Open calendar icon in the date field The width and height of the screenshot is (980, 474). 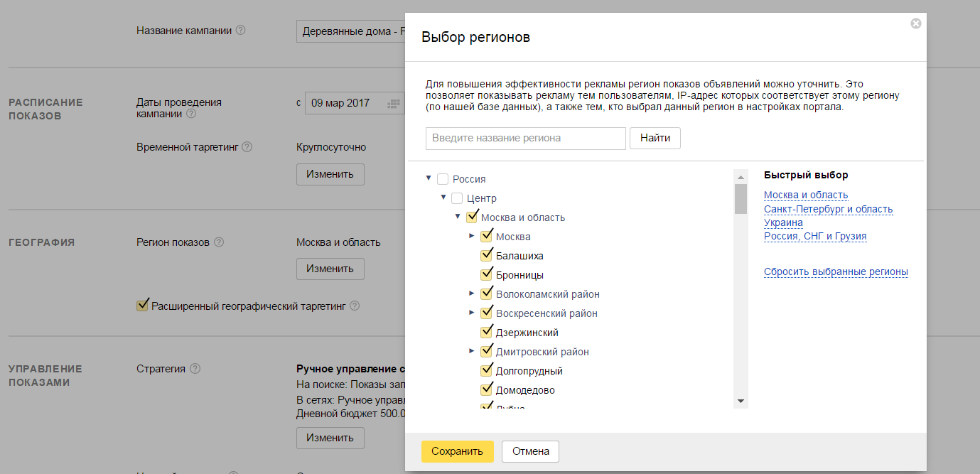click(393, 104)
